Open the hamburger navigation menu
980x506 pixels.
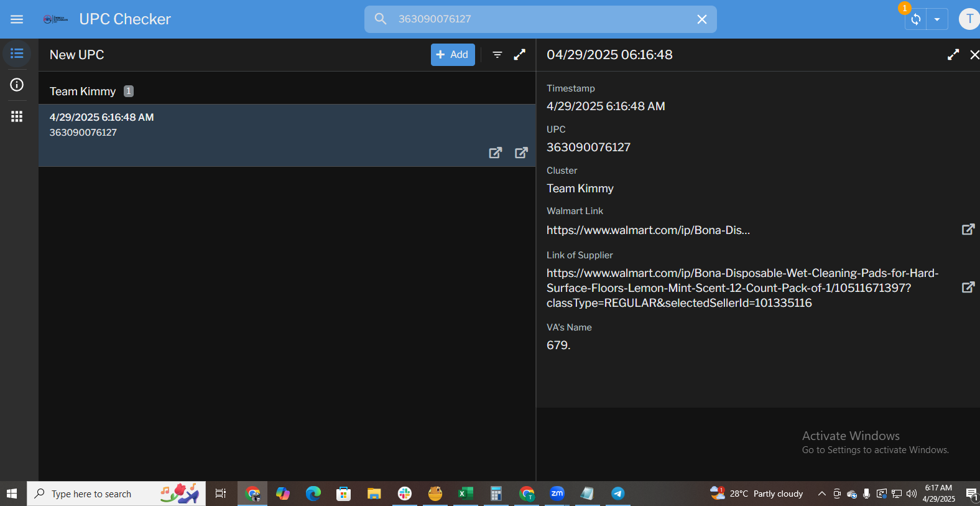pos(17,19)
